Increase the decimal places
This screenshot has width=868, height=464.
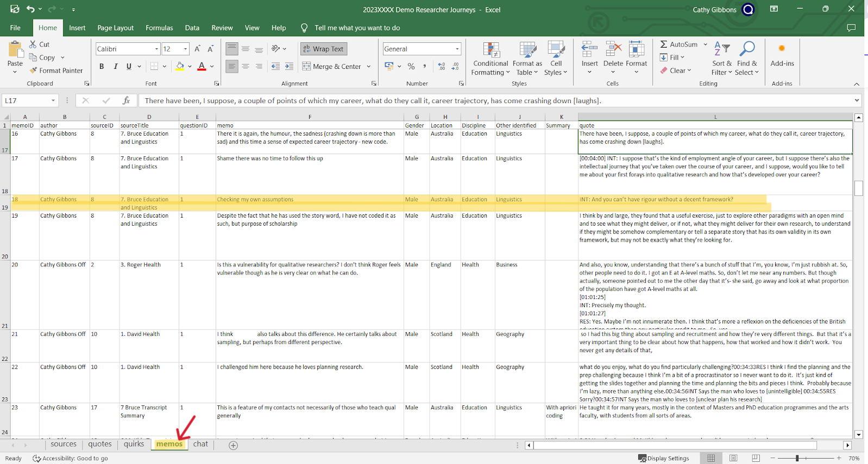pyautogui.click(x=442, y=66)
